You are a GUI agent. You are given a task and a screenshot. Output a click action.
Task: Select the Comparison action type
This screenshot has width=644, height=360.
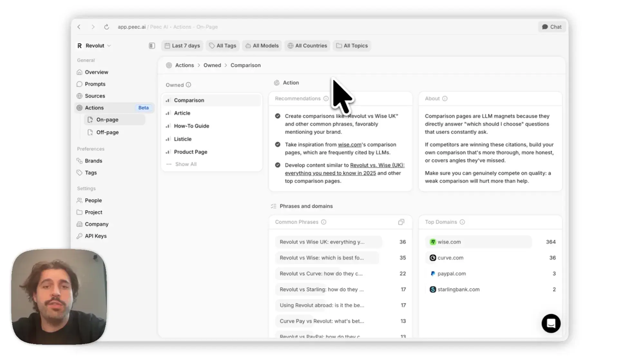(x=212, y=100)
